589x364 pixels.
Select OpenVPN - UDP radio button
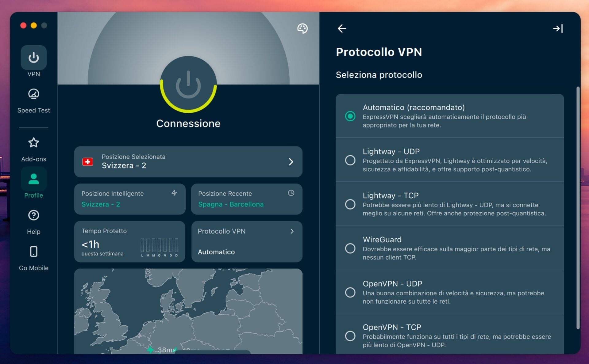tap(350, 292)
